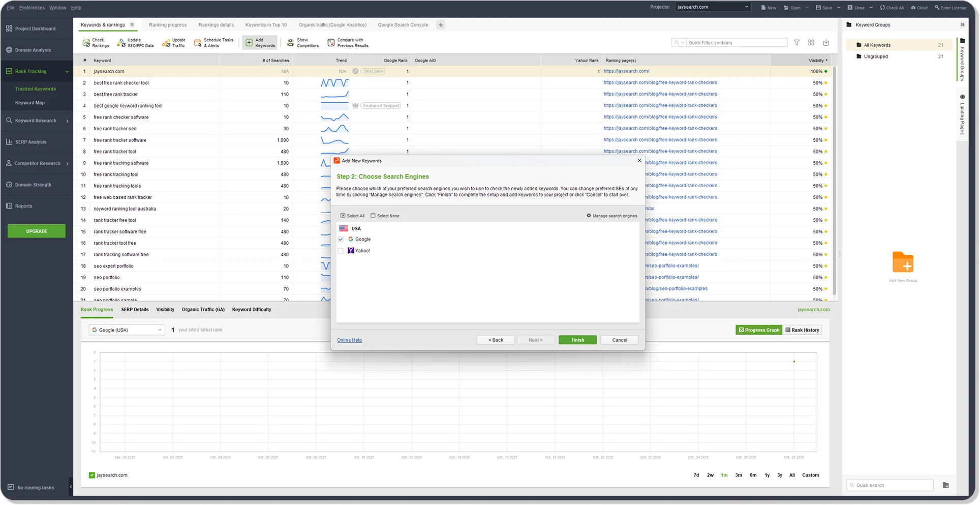The image size is (980, 505).
Task: Select the 3m time range
Action: (738, 475)
